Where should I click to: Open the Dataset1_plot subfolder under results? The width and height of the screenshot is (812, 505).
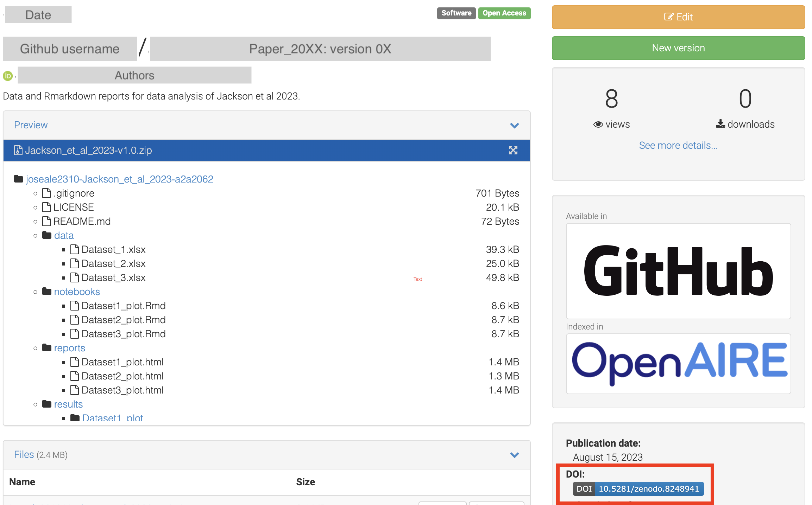pyautogui.click(x=113, y=418)
